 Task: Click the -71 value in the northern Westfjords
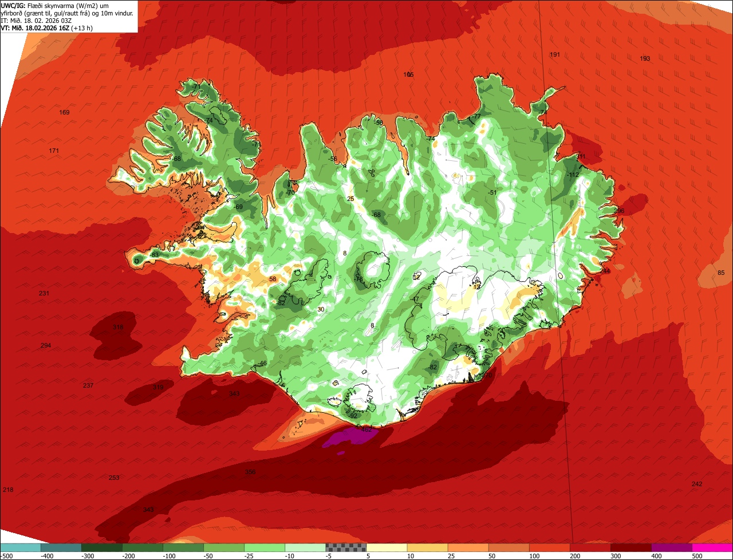click(196, 86)
